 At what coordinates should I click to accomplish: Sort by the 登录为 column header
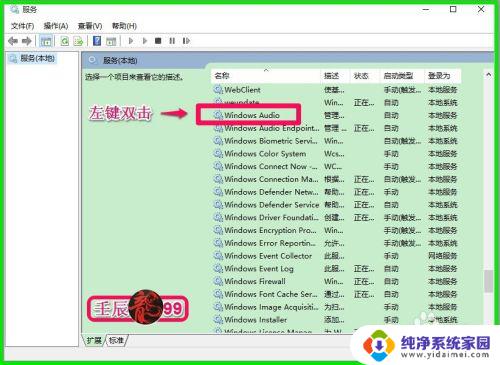coord(443,76)
